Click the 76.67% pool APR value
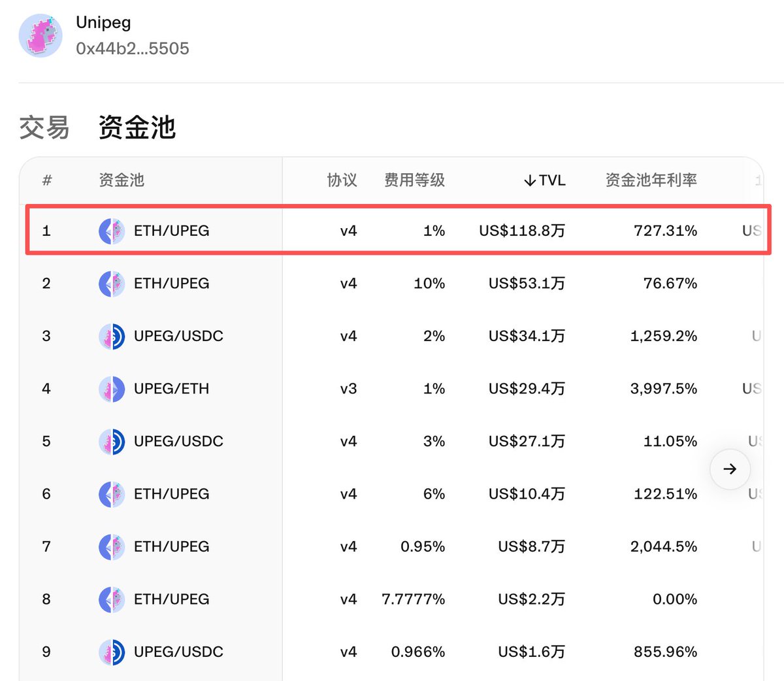 670,284
